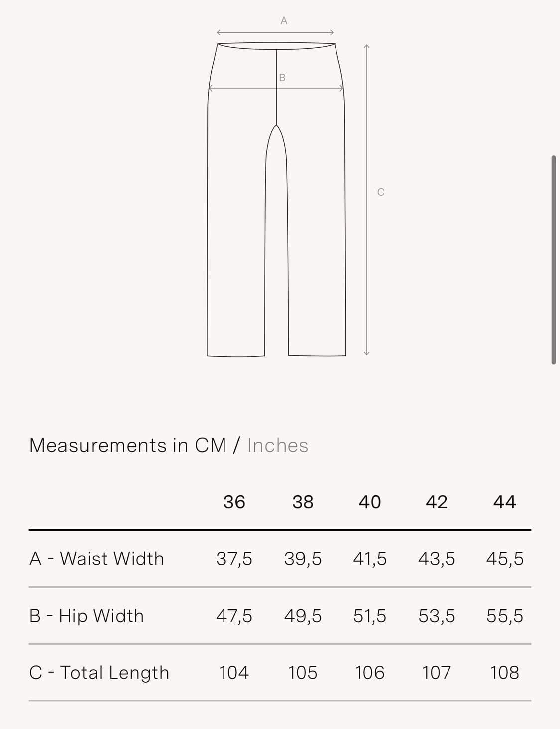Switch measurements to Inches

(278, 445)
